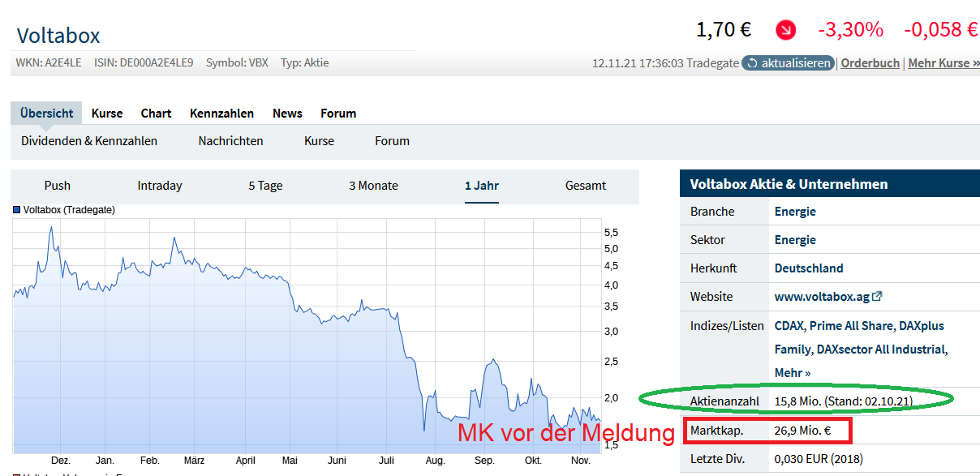Select the 5 Tage chart period
Viewport: 980px width, 476px height.
click(x=265, y=186)
